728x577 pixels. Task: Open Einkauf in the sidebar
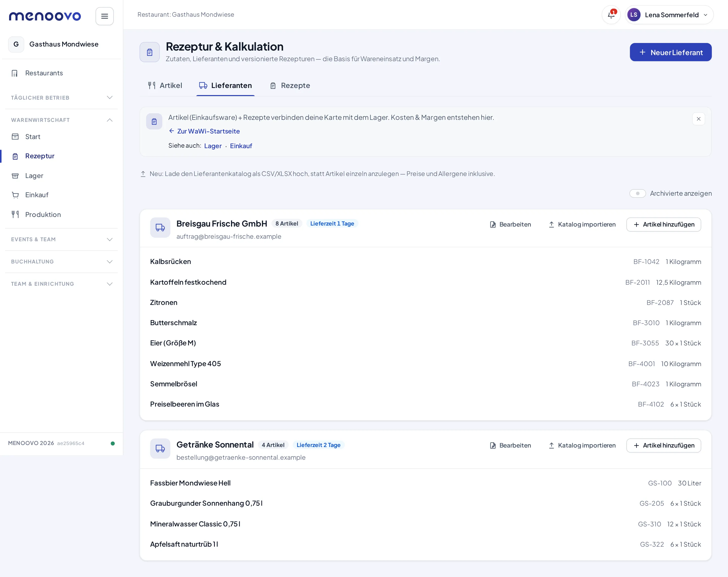[x=61, y=195]
